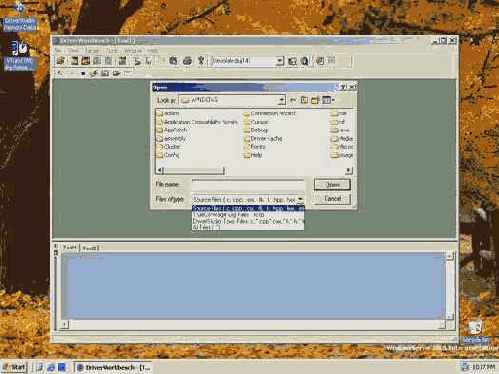Select the second file type list entry
Screen dimensions: 499x374
pyautogui.click(x=248, y=215)
